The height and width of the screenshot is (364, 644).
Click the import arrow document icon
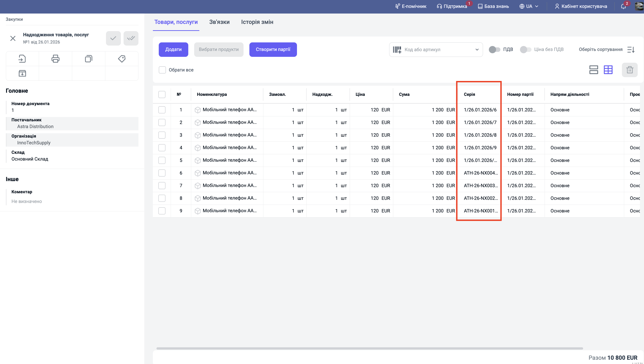[x=22, y=59]
